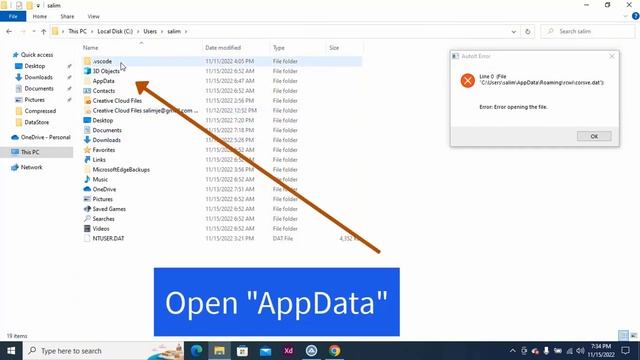The height and width of the screenshot is (360, 640).
Task: Open Microsoft Store from taskbar
Action: click(242, 351)
